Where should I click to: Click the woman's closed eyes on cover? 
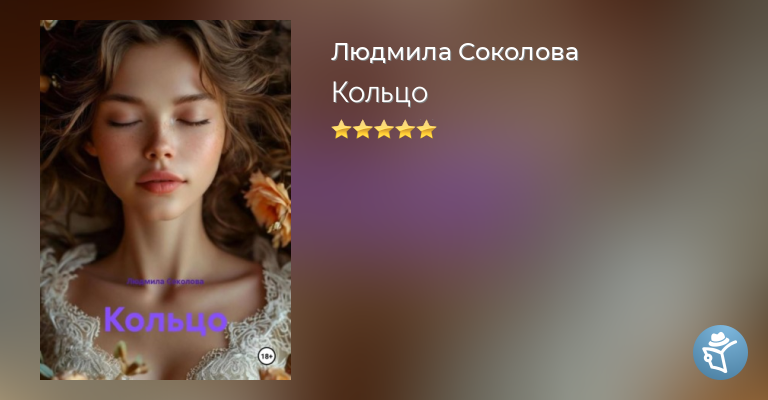159,122
